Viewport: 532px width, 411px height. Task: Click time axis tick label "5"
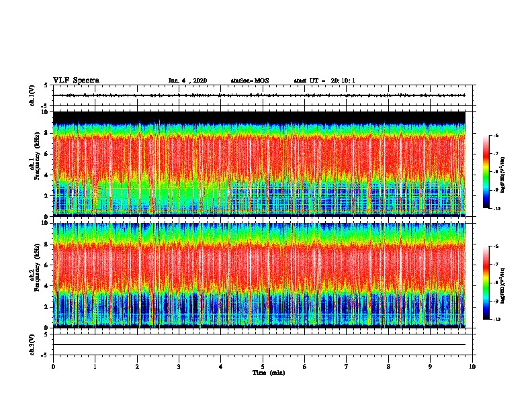click(x=263, y=367)
